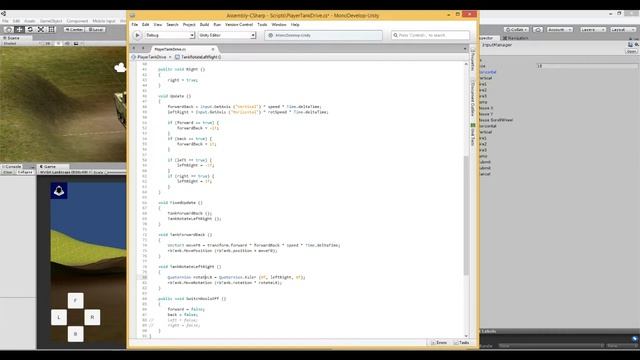Viewport: 640px width, 360px height.
Task: Toggle 2D mode in Scene view
Action: click(48, 43)
